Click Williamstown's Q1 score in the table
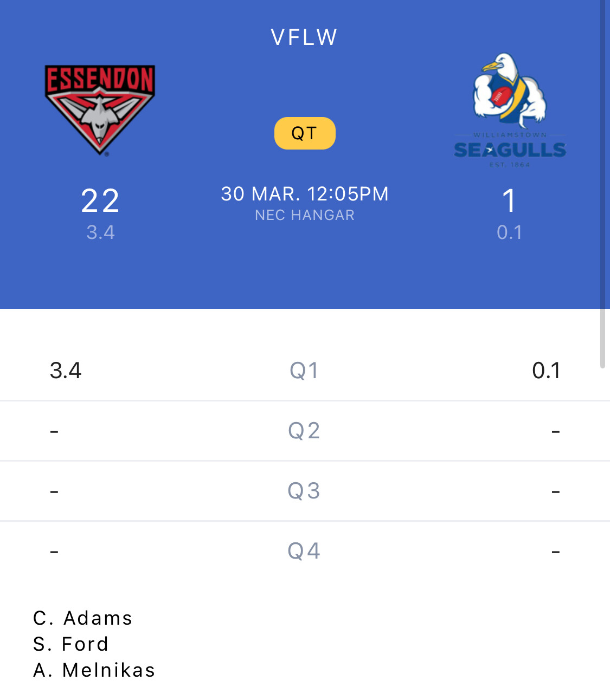This screenshot has height=700, width=610. point(546,371)
